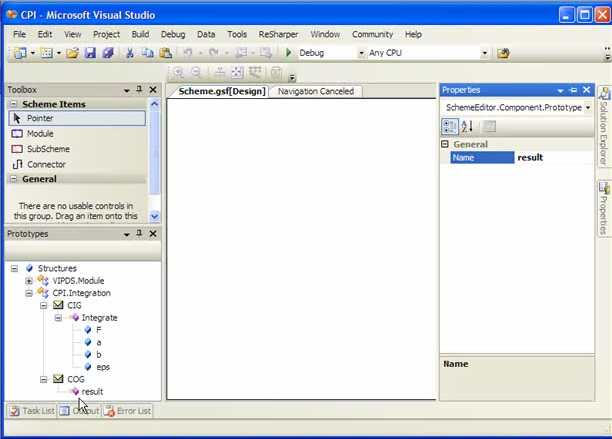Screen dimensions: 612x439
Task: Toggle auto-hide pin on Prototypes panel
Action: click(x=139, y=234)
